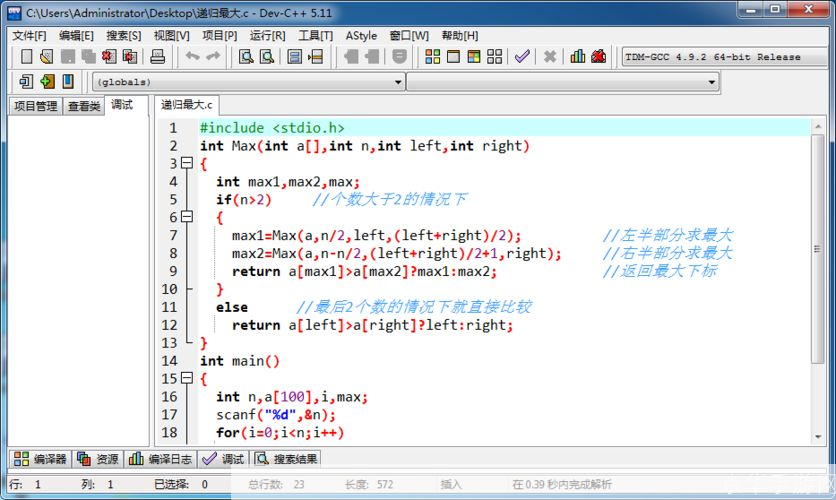The image size is (836, 500).
Task: Click the Compile and Run icon
Action: click(474, 57)
